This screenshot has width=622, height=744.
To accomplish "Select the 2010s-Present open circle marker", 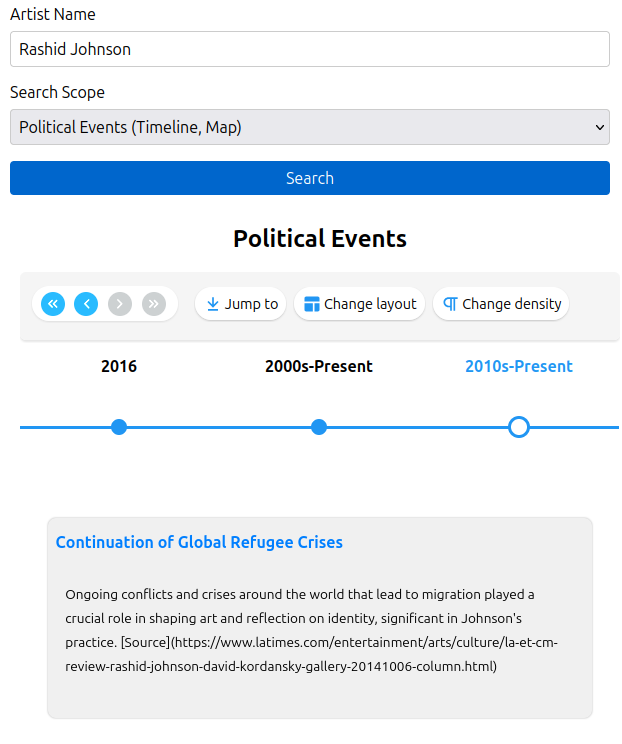I will click(x=519, y=427).
